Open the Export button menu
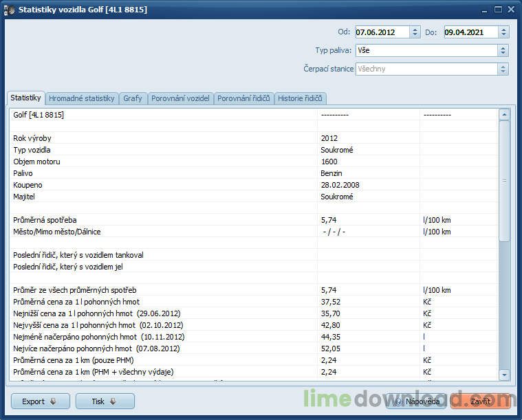 (40, 401)
